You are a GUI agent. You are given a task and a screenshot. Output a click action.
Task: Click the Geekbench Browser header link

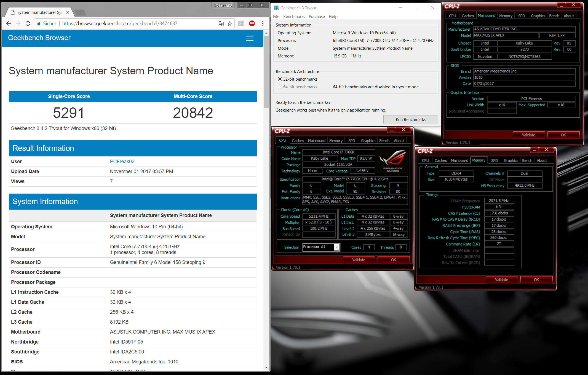(x=39, y=38)
